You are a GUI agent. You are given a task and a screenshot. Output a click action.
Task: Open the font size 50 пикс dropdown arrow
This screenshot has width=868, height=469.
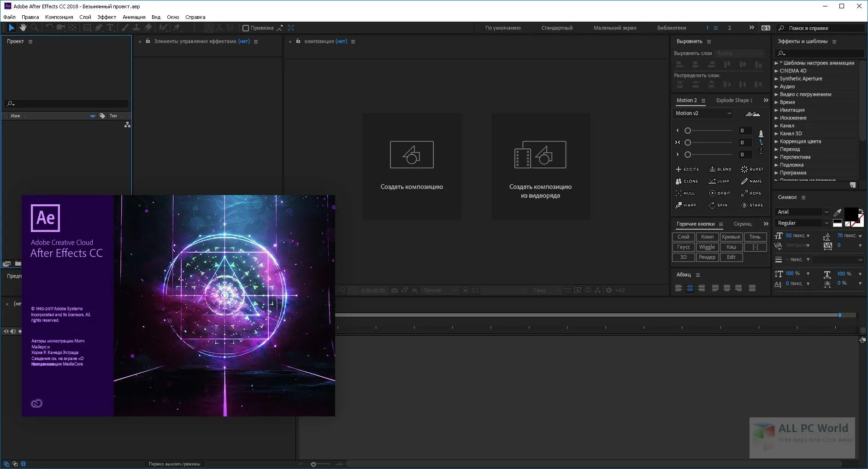pos(808,236)
